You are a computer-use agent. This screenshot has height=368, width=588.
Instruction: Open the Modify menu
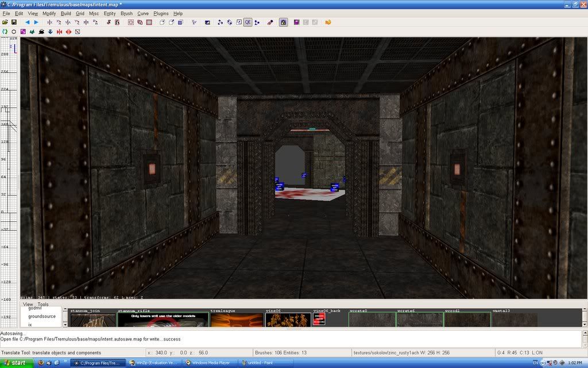tap(49, 14)
